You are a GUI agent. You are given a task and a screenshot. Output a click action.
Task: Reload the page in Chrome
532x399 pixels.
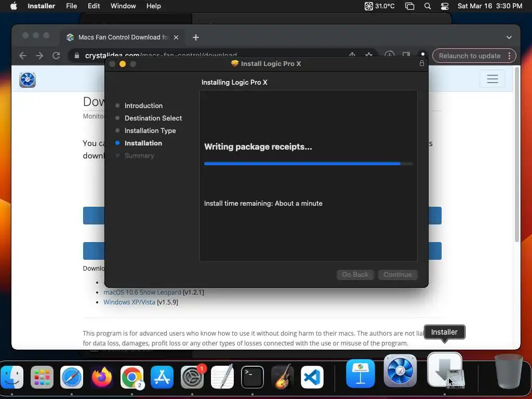[56, 56]
